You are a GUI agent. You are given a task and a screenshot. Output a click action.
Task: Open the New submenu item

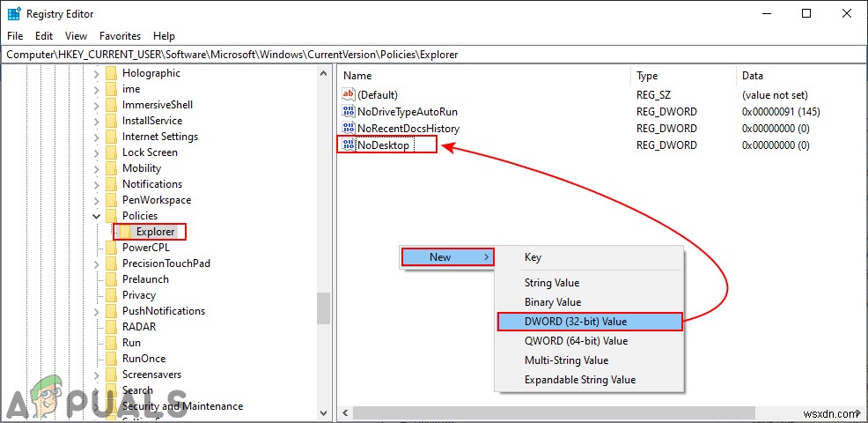(446, 257)
